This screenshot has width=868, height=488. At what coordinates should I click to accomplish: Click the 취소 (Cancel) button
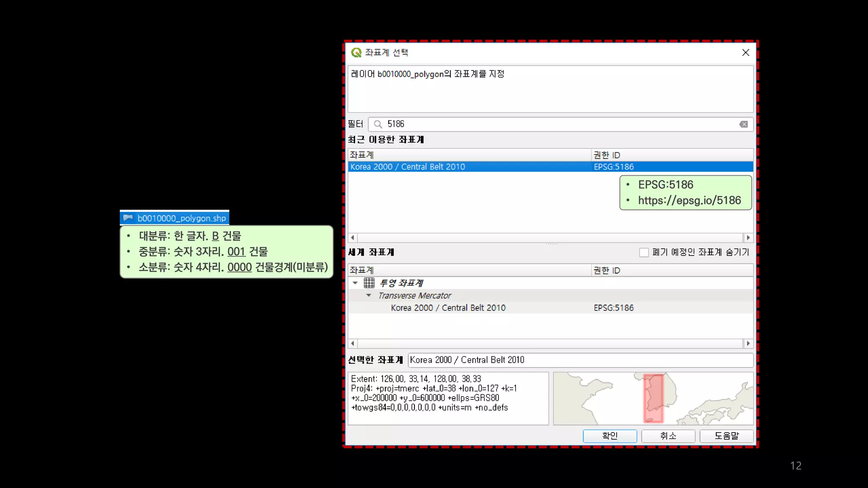pyautogui.click(x=668, y=436)
